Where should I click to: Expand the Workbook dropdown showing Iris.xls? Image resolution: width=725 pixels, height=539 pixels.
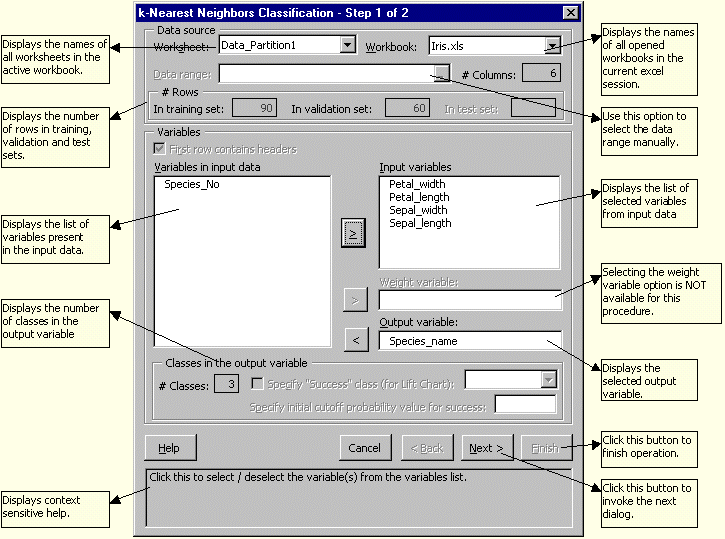(x=552, y=45)
